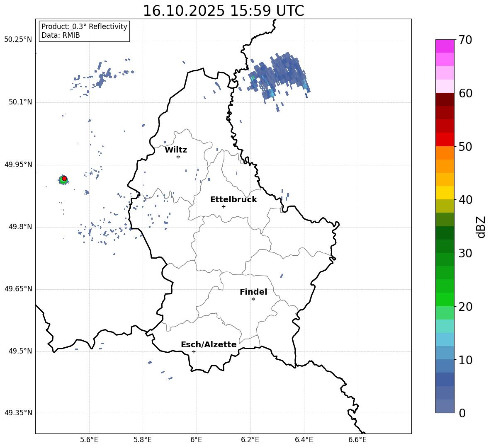The height and width of the screenshot is (448, 491).
Task: Click the Esch/Alzette station cross marker
Action: (194, 351)
